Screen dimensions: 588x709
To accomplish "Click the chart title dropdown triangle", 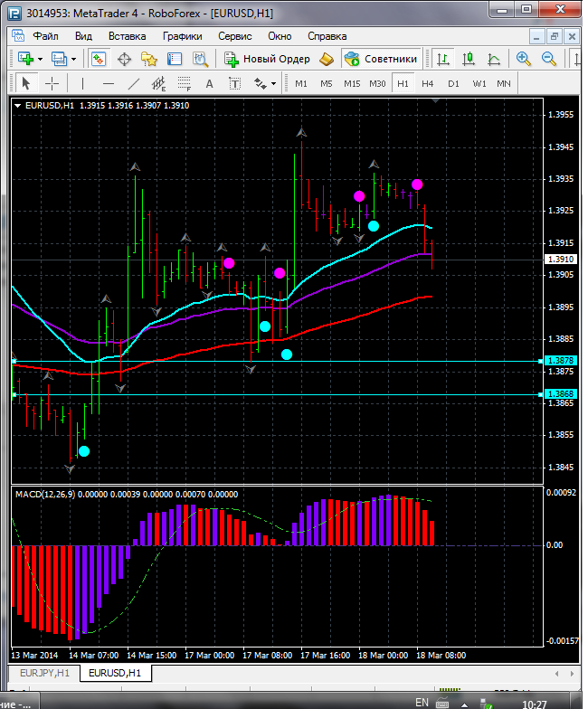I will coord(18,106).
